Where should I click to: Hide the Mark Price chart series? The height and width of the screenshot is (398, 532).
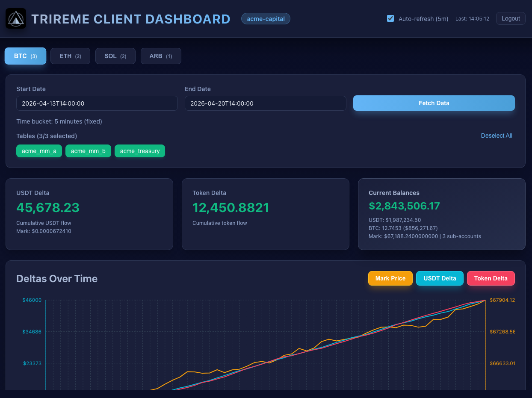390,278
